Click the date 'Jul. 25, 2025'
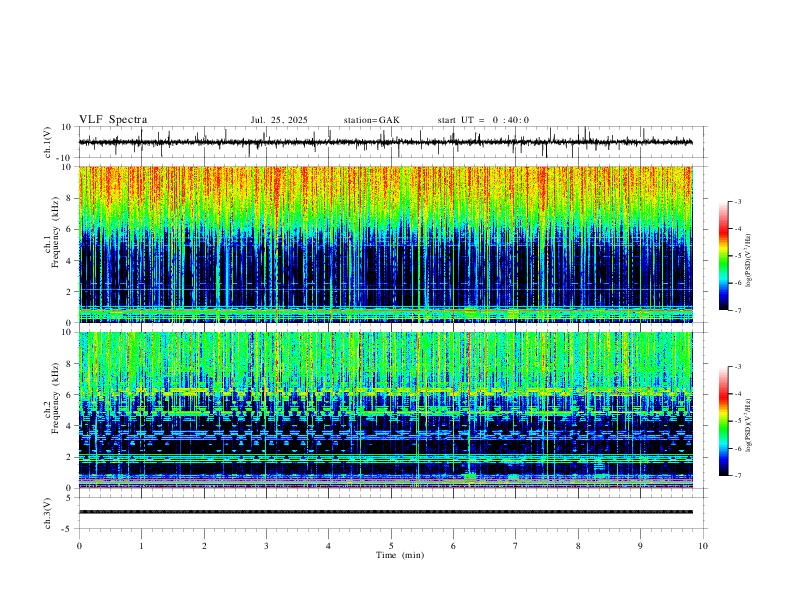This screenshot has width=792, height=612. [279, 120]
